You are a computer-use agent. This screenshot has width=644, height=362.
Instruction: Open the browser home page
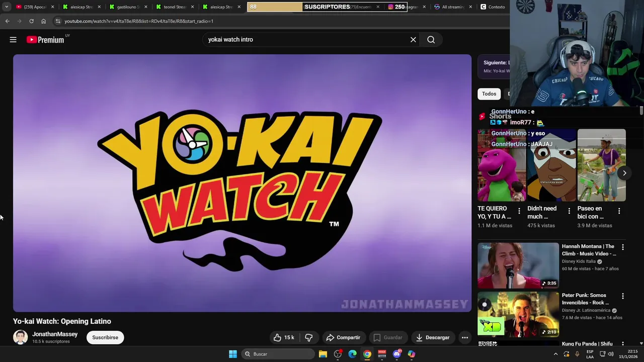(43, 21)
